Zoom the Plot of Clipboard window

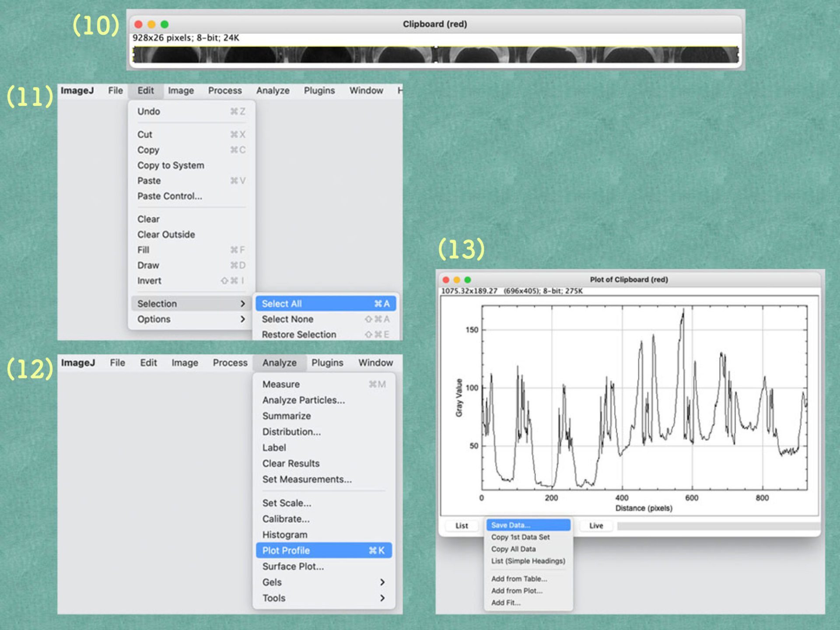tap(468, 280)
